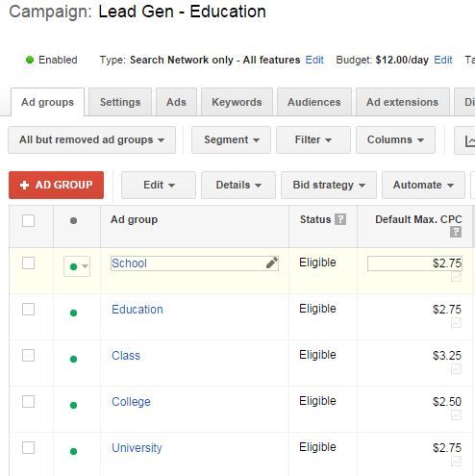
Task: Open the Automate dropdown
Action: tap(423, 185)
